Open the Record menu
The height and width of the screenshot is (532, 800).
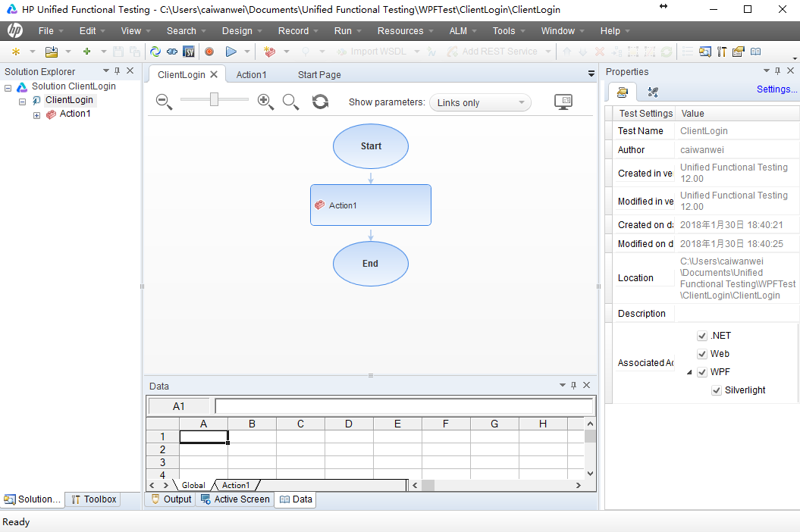pyautogui.click(x=298, y=30)
